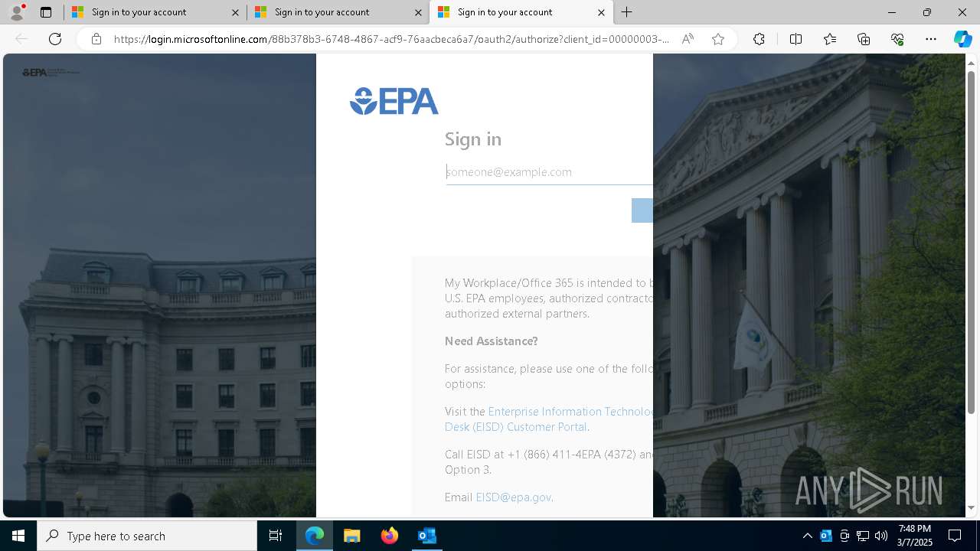This screenshot has width=980, height=551.
Task: Open the notification center icon
Action: coord(955,536)
